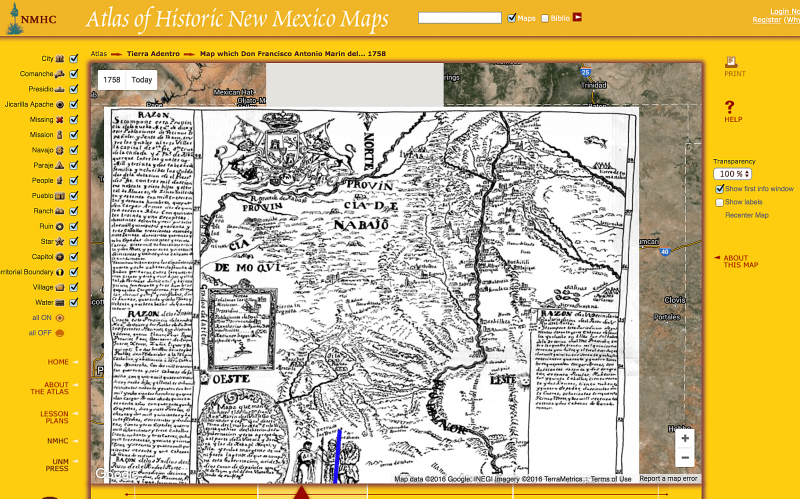Click the map breadcrumb title text

pos(293,54)
